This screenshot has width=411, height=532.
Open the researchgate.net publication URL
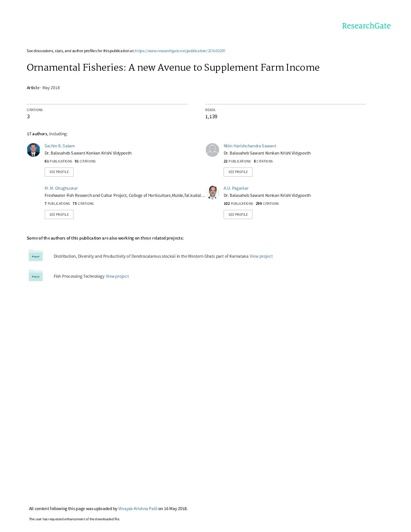180,51
